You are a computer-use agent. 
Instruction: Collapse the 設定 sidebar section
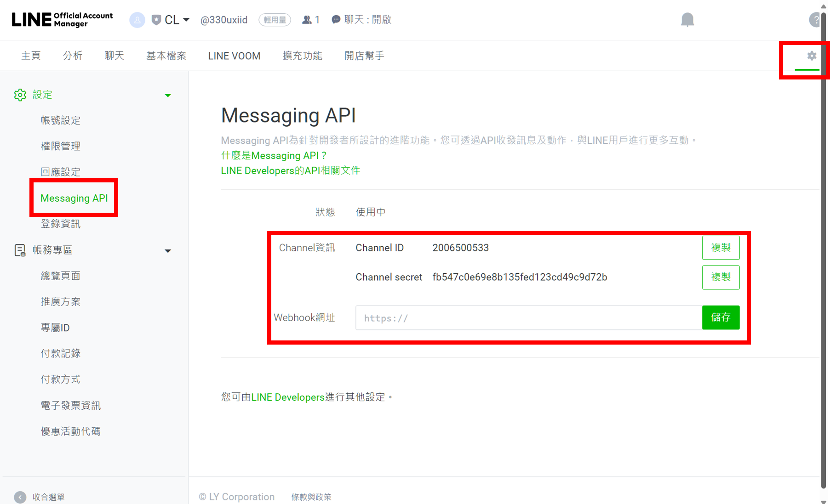coord(168,95)
